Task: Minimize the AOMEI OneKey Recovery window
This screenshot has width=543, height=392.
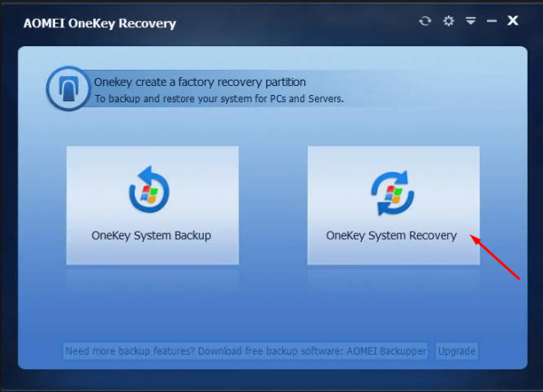Action: click(x=491, y=21)
